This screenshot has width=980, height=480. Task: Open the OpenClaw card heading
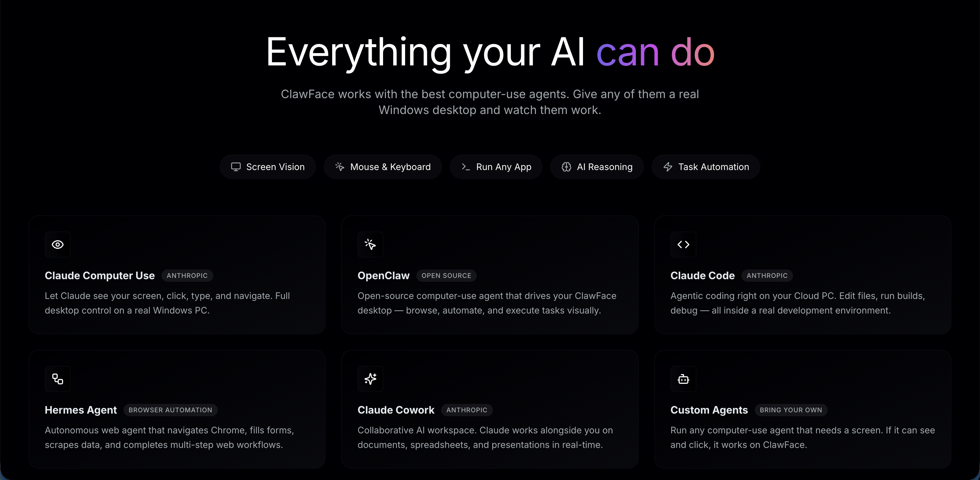tap(383, 275)
